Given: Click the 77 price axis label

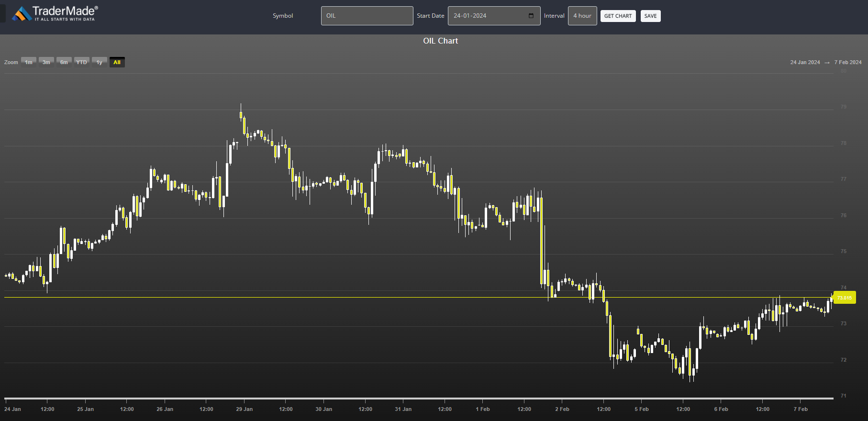Looking at the screenshot, I should (844, 179).
